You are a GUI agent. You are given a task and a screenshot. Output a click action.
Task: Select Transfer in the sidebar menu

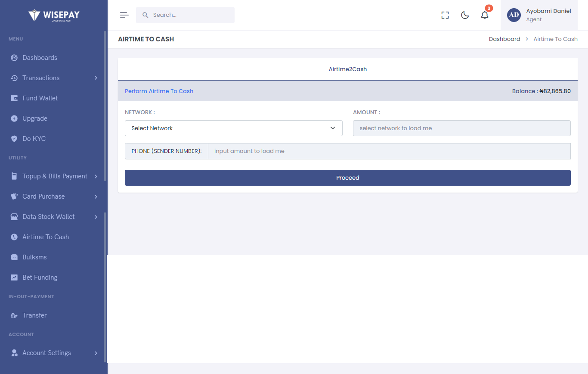[34, 315]
